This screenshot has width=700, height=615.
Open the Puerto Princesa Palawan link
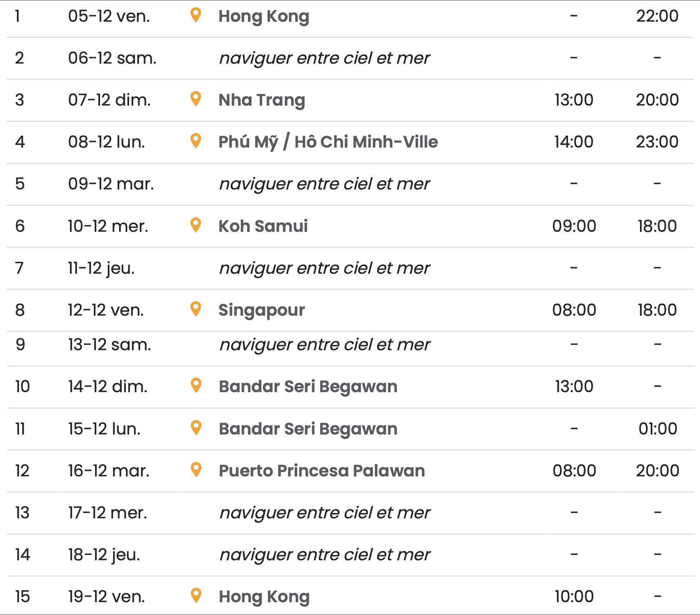click(x=322, y=471)
